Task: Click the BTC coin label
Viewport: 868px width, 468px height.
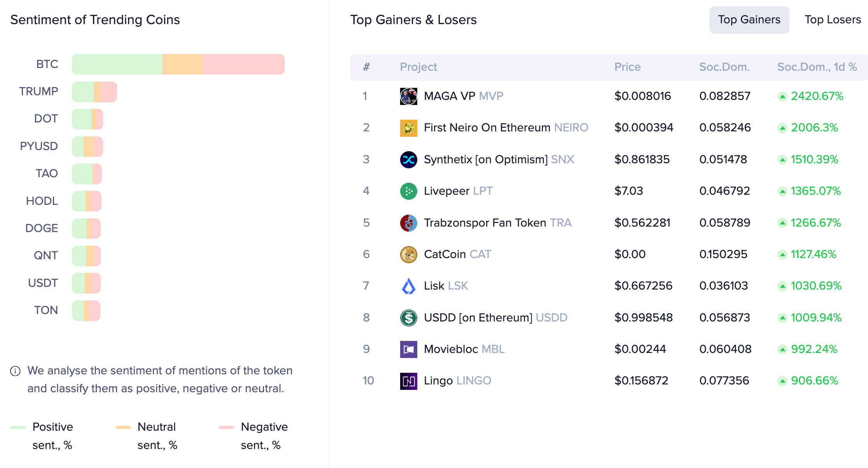Action: [47, 64]
